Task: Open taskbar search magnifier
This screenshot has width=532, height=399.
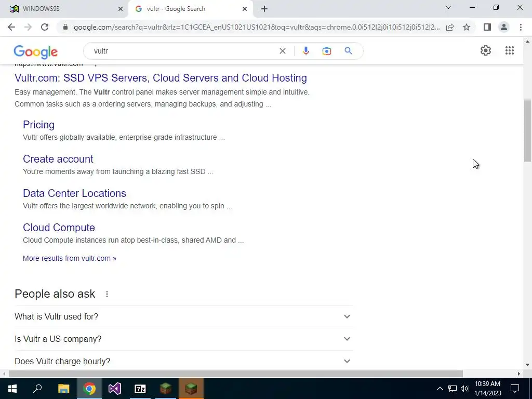Action: tap(37, 389)
